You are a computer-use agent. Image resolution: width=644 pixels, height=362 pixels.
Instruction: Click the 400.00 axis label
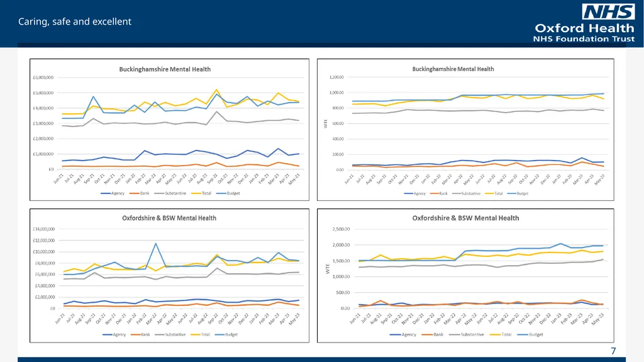click(338, 139)
